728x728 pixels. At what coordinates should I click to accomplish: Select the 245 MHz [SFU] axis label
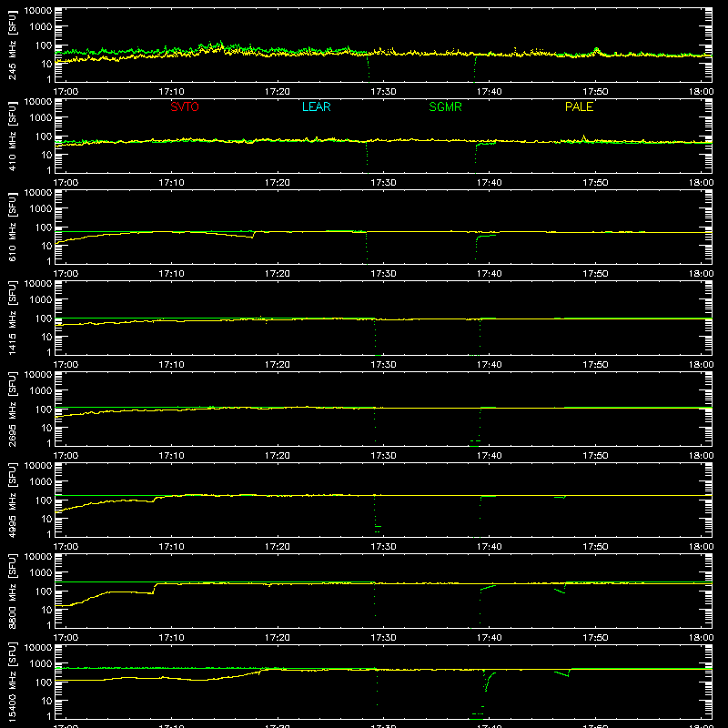[x=13, y=45]
